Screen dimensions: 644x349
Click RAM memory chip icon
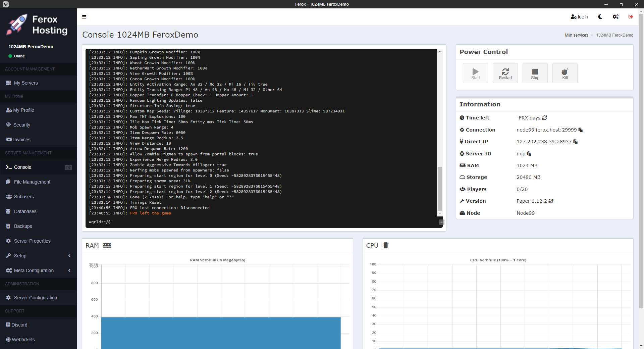click(107, 245)
